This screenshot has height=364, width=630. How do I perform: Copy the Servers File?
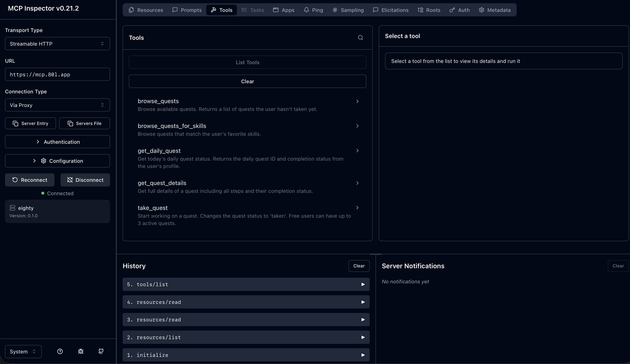click(85, 123)
